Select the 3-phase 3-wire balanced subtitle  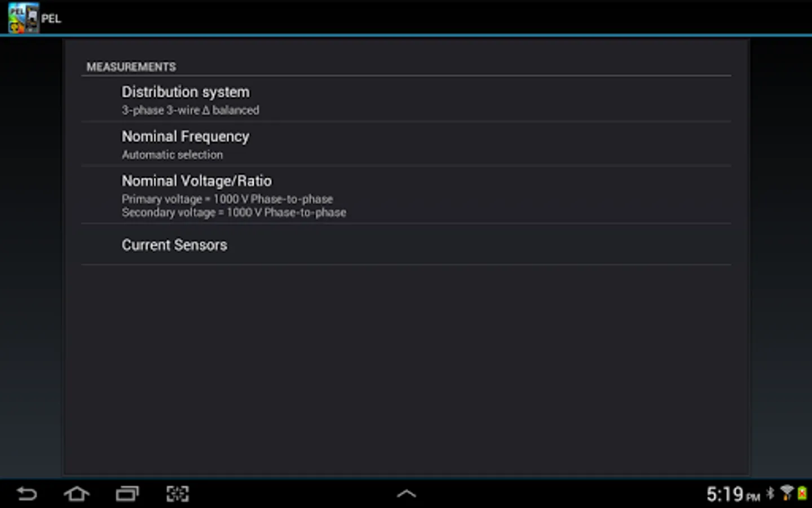click(x=191, y=110)
